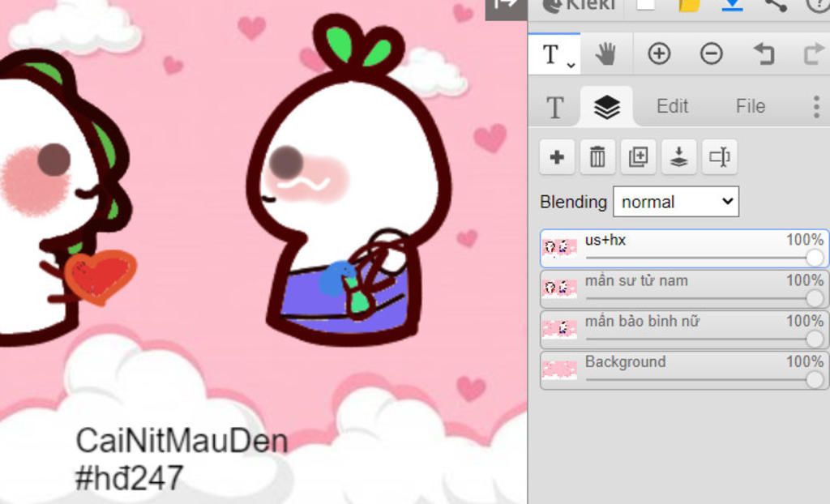
Task: Redo the undone action
Action: pos(814,54)
